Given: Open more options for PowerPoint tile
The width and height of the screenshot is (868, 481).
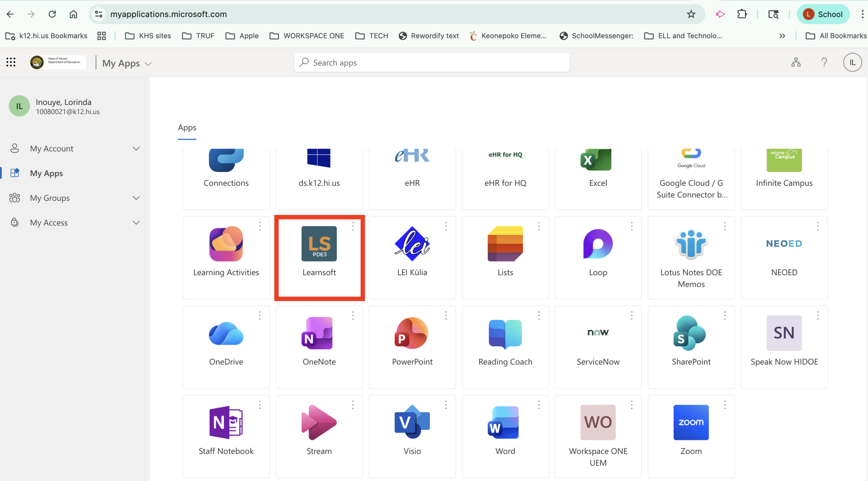Looking at the screenshot, I should point(446,315).
